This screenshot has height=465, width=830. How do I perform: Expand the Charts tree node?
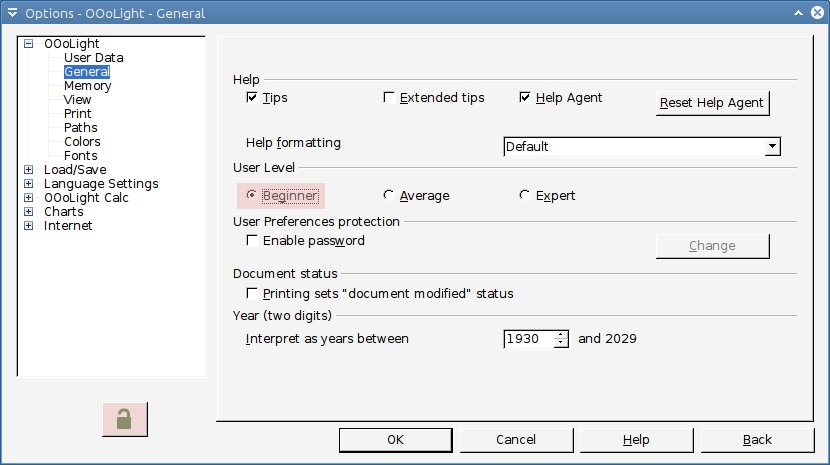coord(29,211)
